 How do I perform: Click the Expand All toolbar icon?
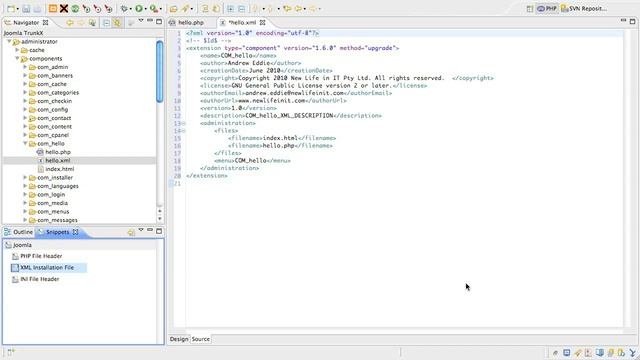point(231,9)
